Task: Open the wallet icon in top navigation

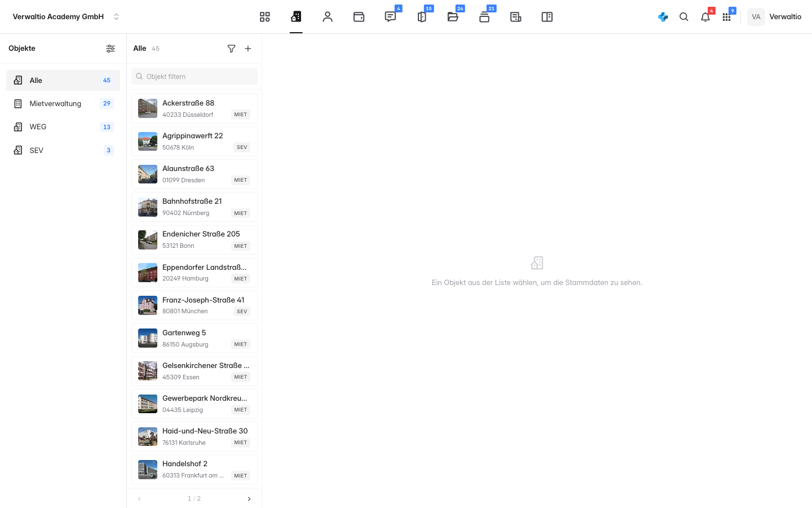Action: (359, 17)
